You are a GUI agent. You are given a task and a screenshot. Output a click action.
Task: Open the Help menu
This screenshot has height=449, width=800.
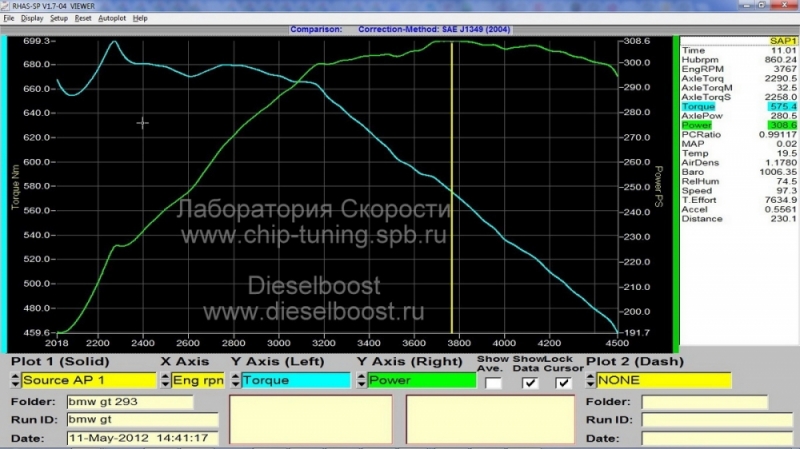pos(140,18)
